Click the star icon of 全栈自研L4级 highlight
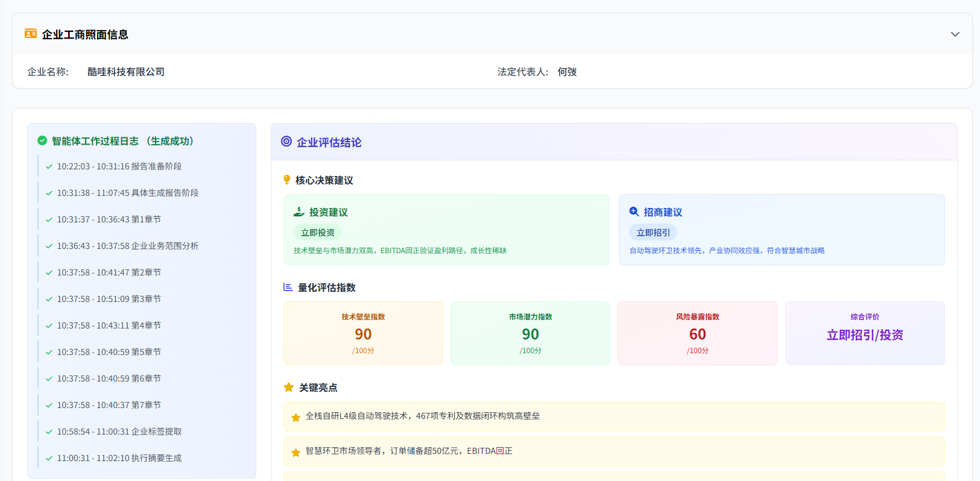The height and width of the screenshot is (481, 980). (x=296, y=417)
